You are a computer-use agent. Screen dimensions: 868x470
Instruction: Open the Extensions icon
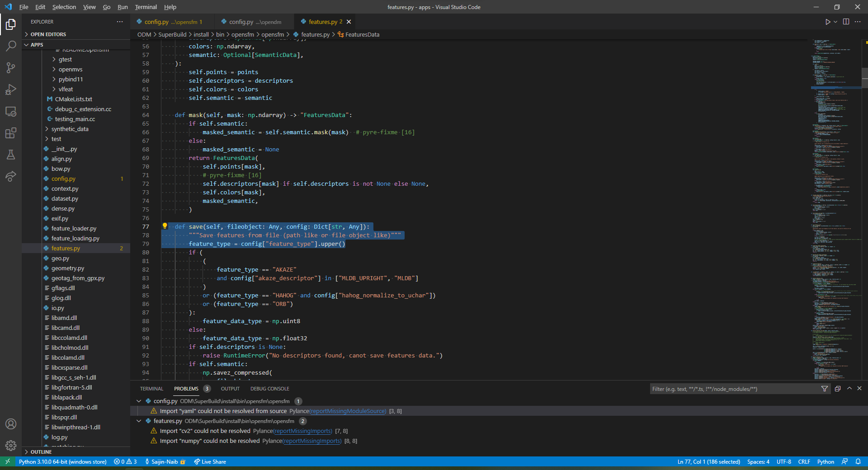11,133
